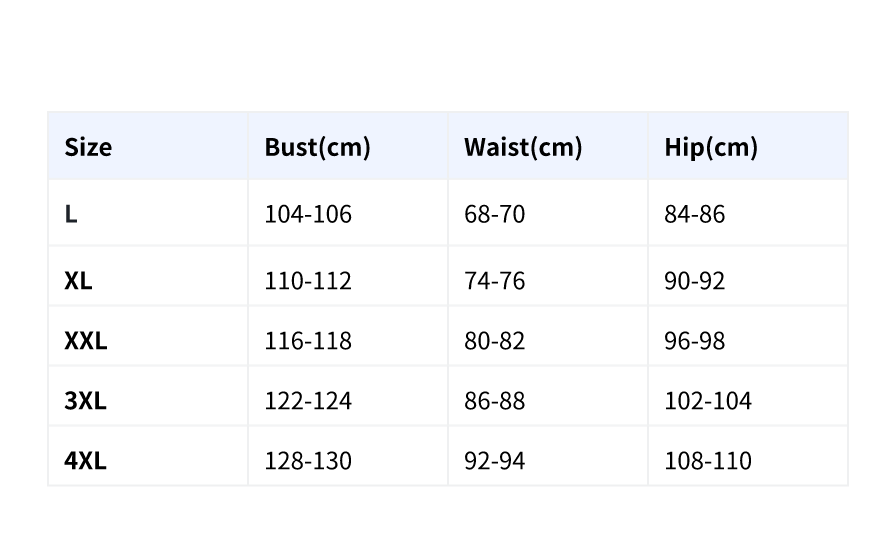Click the Bust(cm) column header
The image size is (896, 534).
pos(317,147)
